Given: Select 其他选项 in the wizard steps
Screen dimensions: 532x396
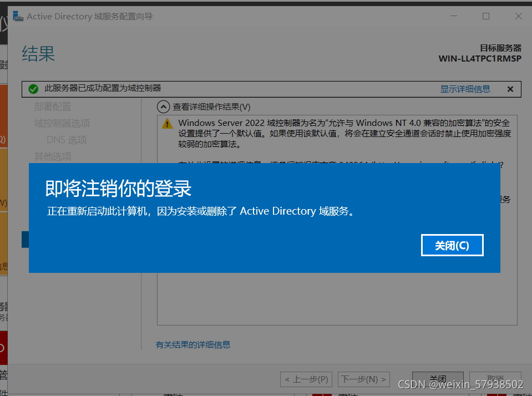Looking at the screenshot, I should 53,156.
